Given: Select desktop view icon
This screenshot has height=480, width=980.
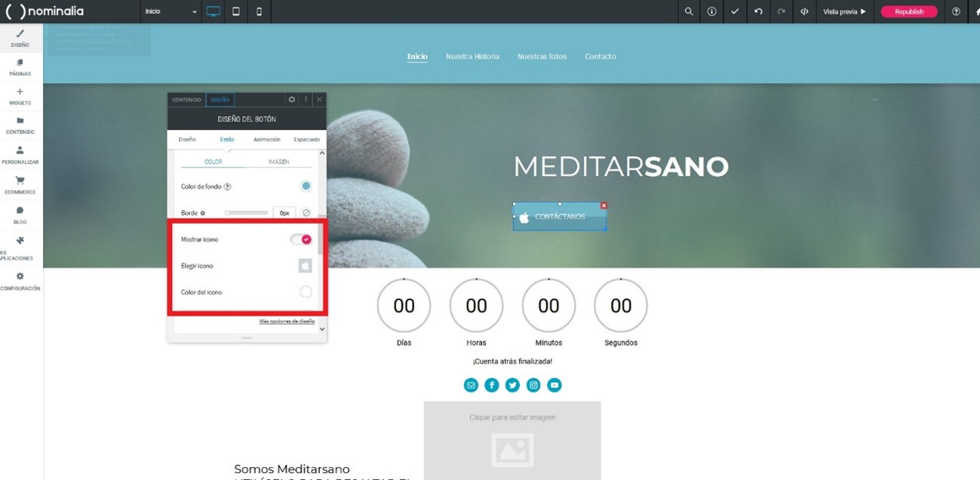Looking at the screenshot, I should click(214, 11).
